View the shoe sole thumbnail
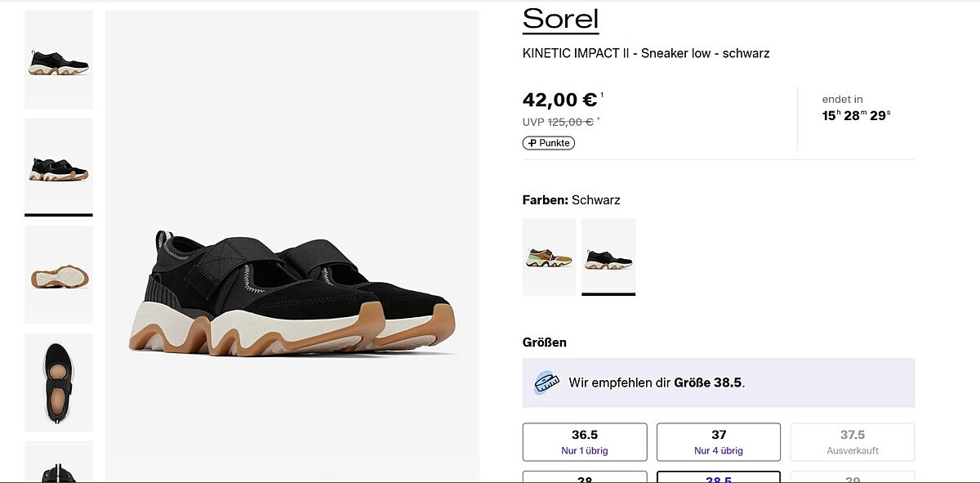980x483 pixels. point(59,275)
